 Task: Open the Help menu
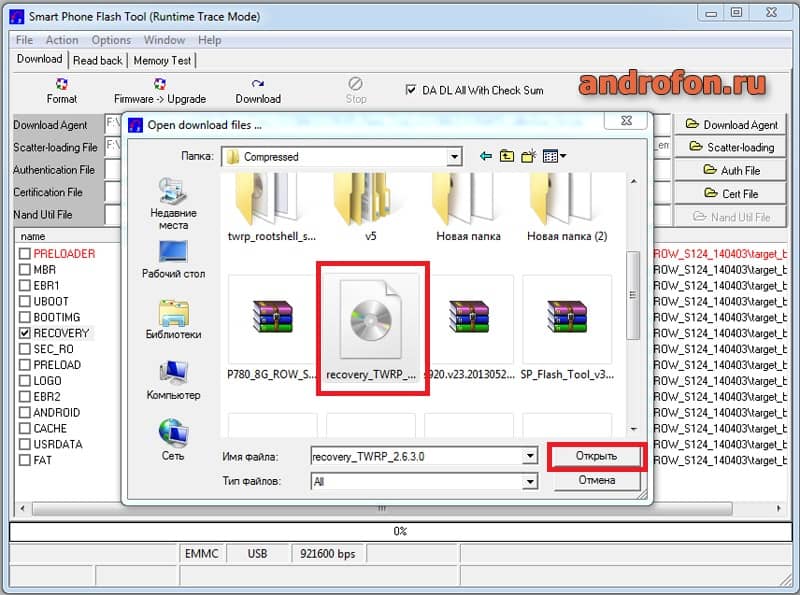(x=210, y=40)
